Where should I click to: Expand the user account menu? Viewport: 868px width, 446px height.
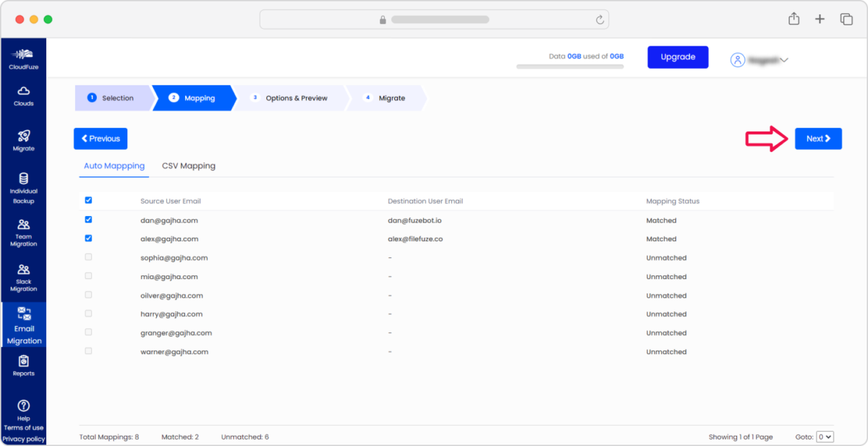tap(759, 60)
